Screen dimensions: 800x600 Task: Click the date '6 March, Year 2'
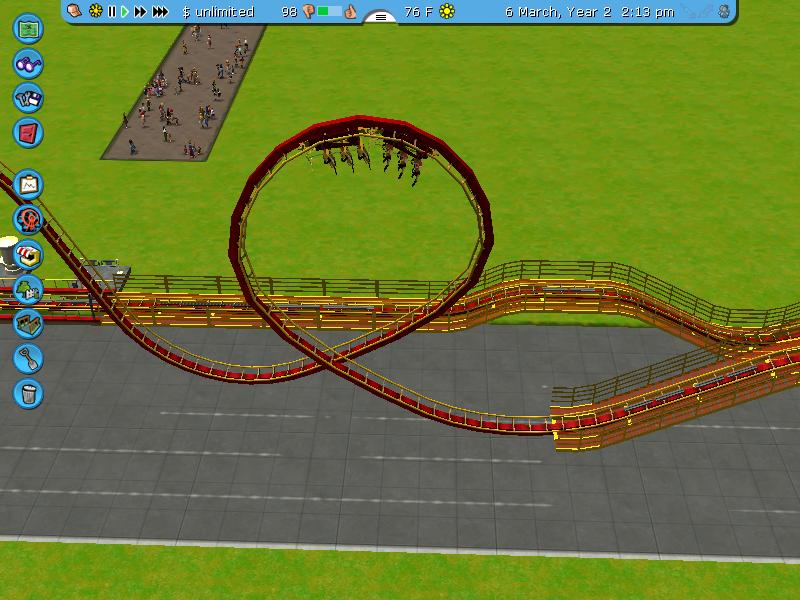[x=558, y=12]
